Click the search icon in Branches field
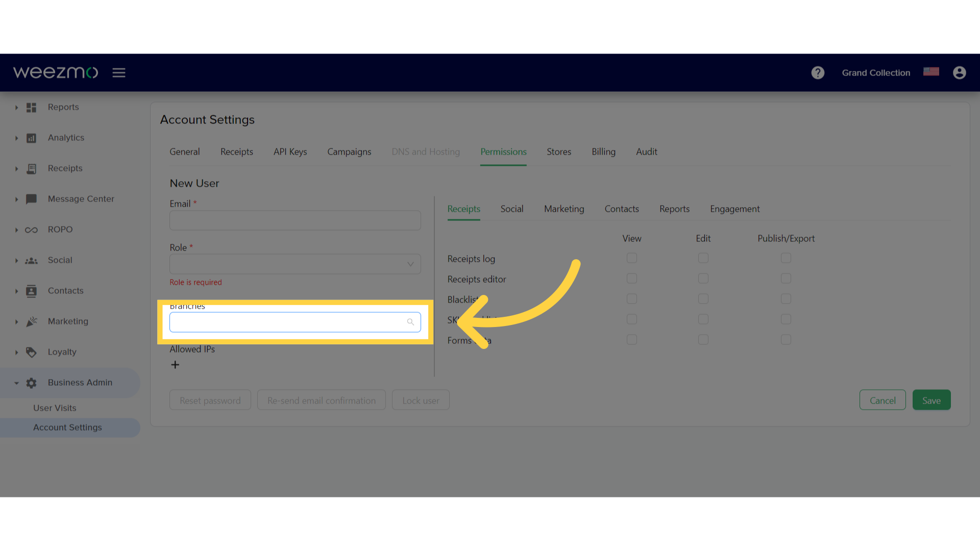980x551 pixels. point(410,322)
